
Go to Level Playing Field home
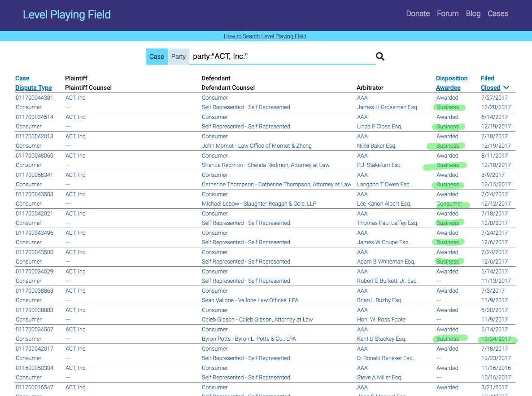[67, 15]
